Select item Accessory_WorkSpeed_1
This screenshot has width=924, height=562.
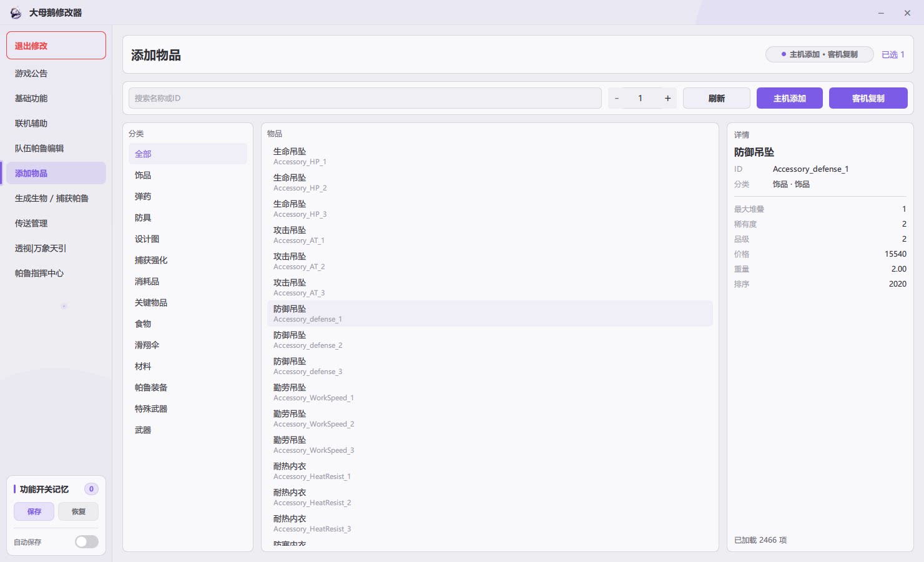490,392
